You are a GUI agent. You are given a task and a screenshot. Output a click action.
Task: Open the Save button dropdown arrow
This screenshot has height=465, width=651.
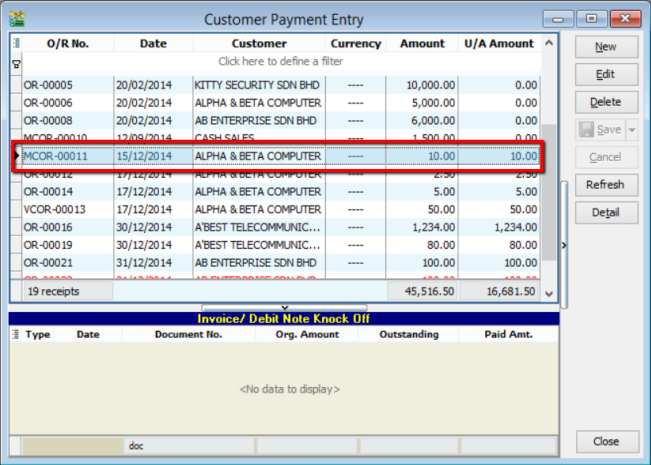[631, 130]
